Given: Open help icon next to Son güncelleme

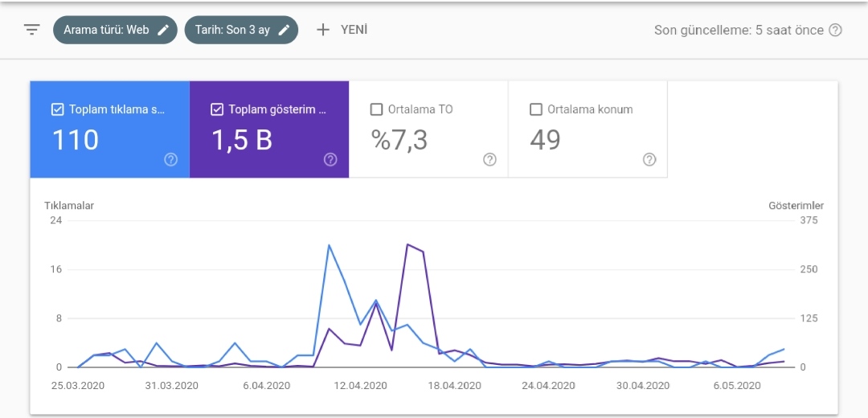Looking at the screenshot, I should click(x=835, y=30).
